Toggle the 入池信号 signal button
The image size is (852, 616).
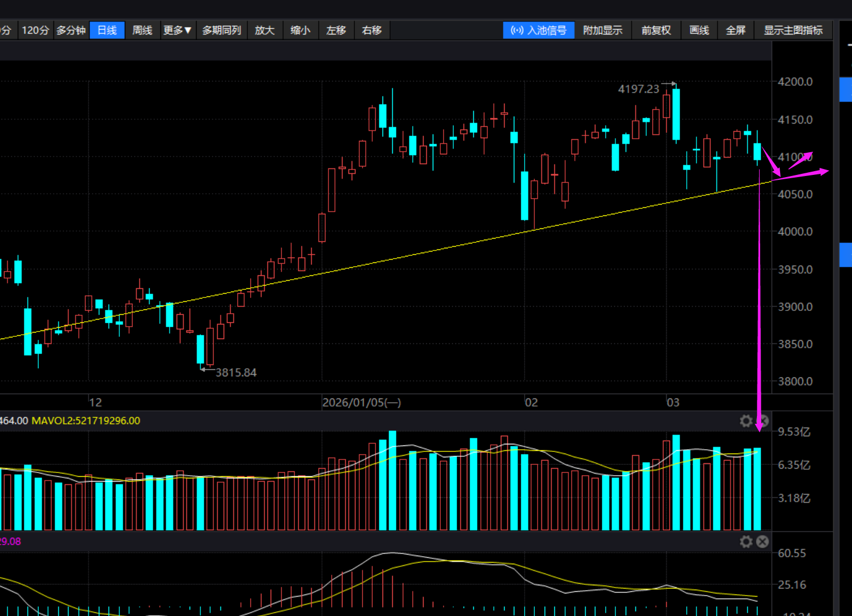coord(539,30)
